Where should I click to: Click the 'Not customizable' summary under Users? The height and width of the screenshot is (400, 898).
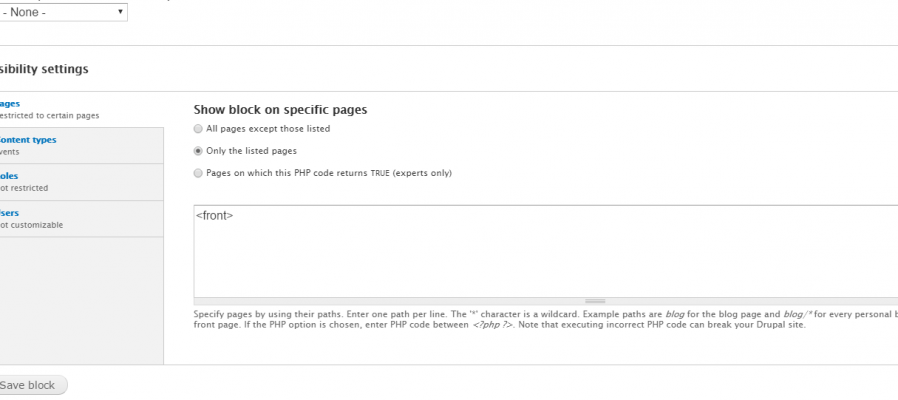(31, 225)
